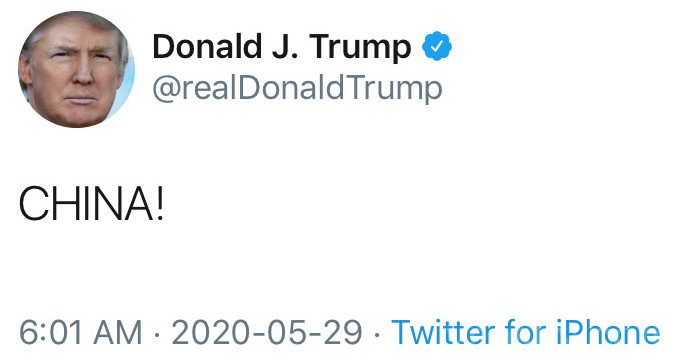Click the blue verified checkmark badge
This screenshot has height=362, width=676.
pos(437,46)
